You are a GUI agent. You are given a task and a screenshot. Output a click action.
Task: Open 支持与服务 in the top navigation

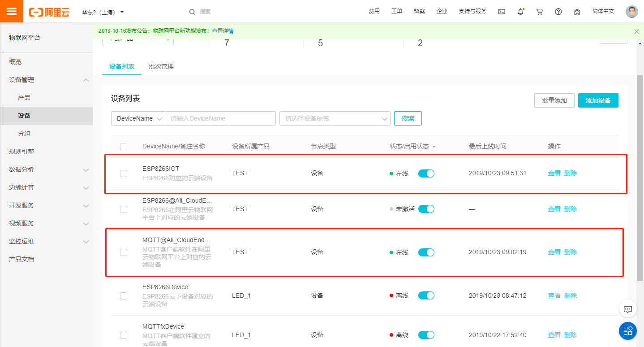click(x=472, y=11)
